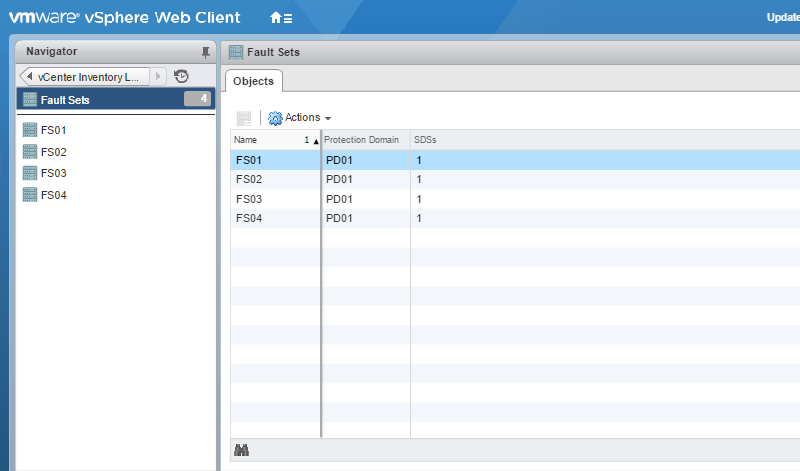Click the FS04 icon in Navigator
This screenshot has width=800, height=471.
coord(30,194)
